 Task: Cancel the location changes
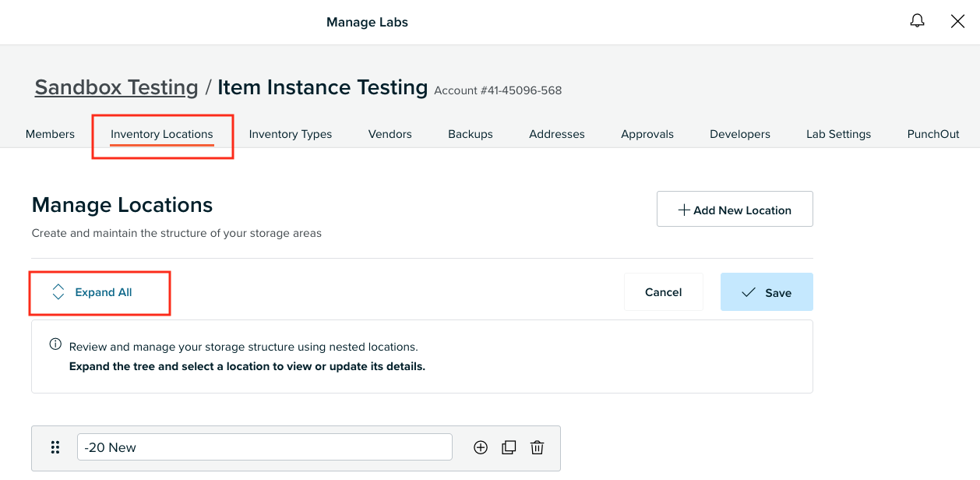[664, 292]
